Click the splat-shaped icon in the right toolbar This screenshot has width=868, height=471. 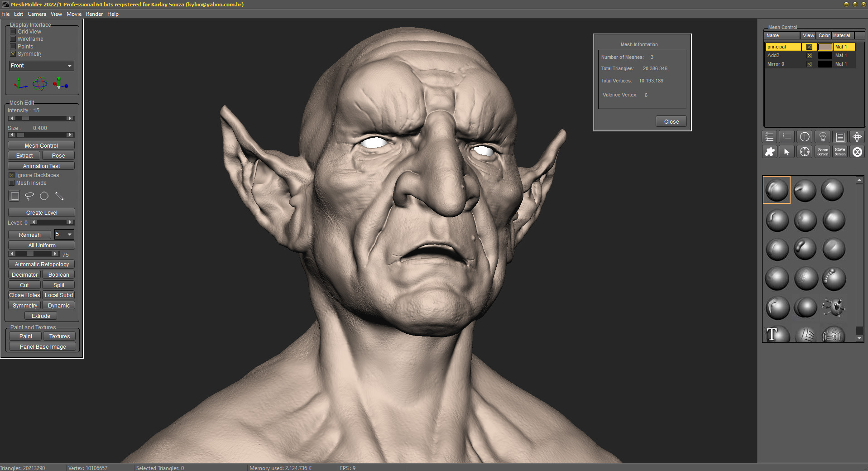coord(769,152)
